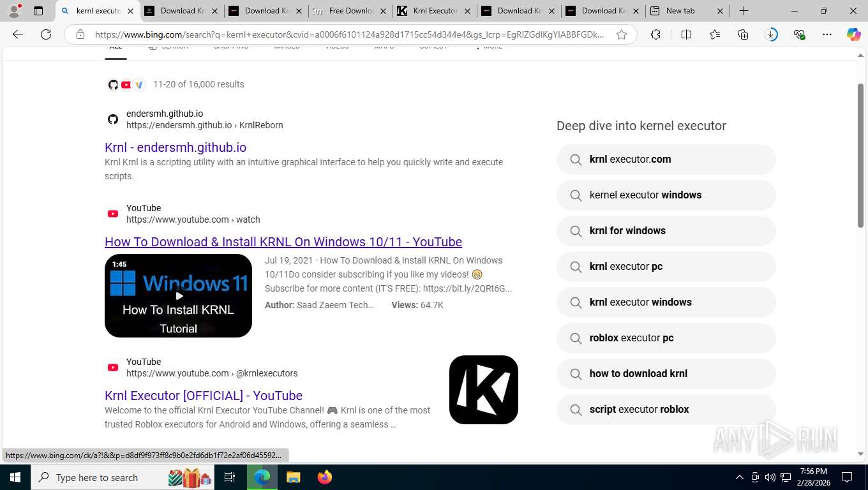Open Browser essentials heart icon

799,34
